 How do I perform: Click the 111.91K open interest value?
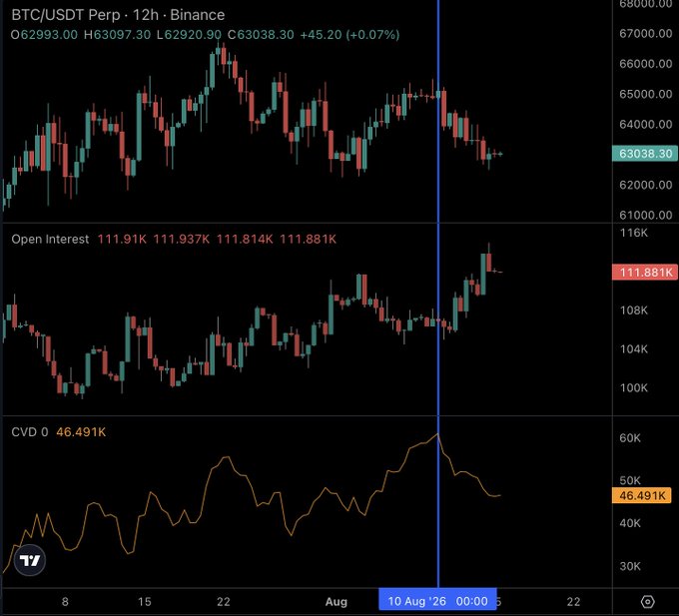click(122, 239)
